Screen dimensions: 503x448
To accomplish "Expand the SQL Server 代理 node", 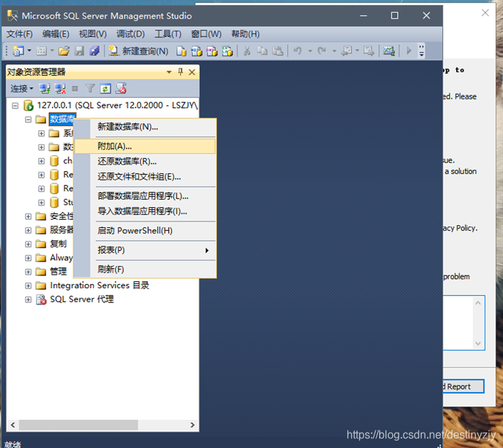I will [28, 299].
